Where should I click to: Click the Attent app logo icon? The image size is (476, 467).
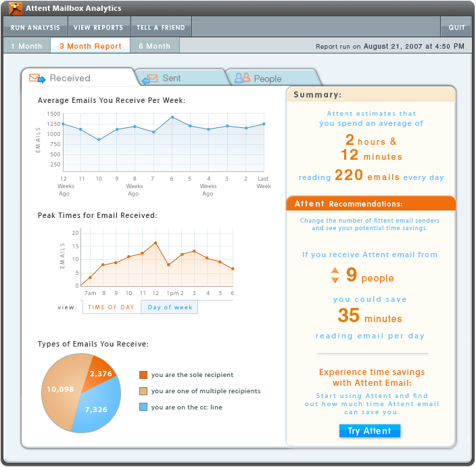[x=15, y=8]
